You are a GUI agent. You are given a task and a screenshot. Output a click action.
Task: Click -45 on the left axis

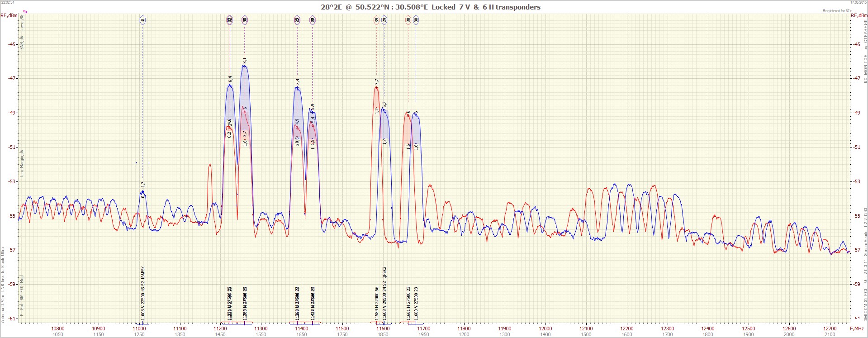(13, 44)
